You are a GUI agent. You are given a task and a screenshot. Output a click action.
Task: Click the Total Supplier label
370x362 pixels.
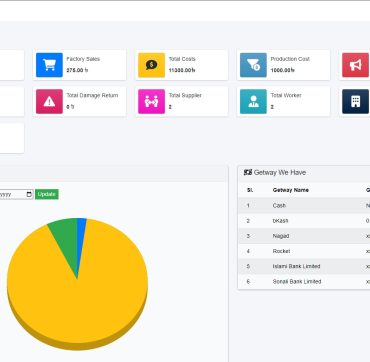[x=185, y=95]
